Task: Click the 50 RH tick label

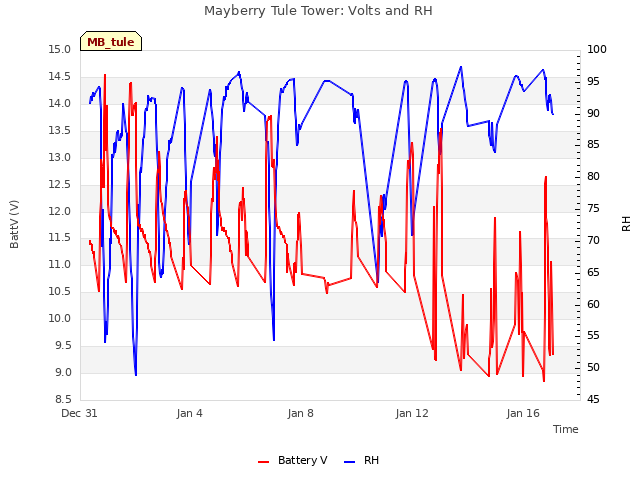Action: [593, 367]
